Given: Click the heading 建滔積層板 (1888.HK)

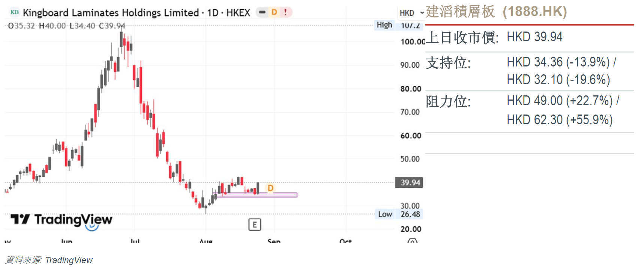Looking at the screenshot, I should click(x=496, y=12).
